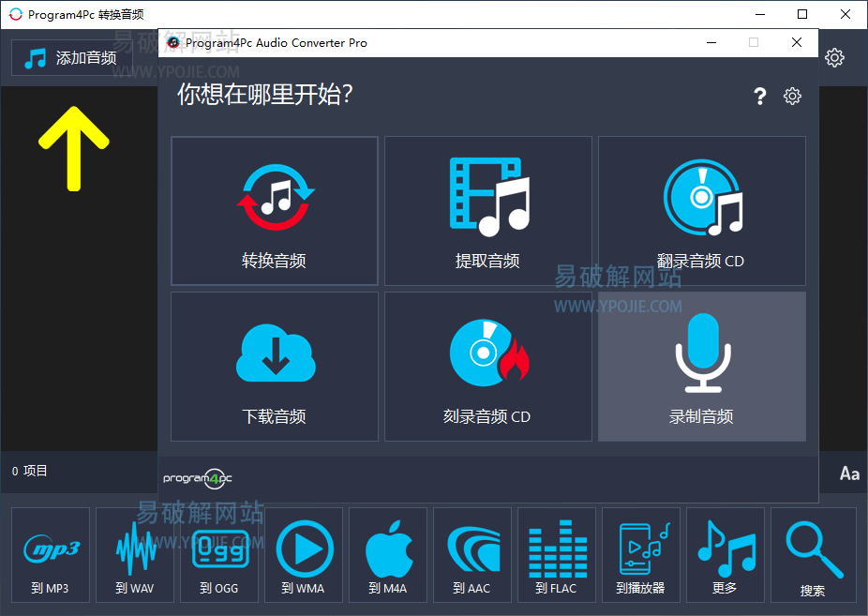Click the Aa text display option
The width and height of the screenshot is (868, 616).
(848, 473)
